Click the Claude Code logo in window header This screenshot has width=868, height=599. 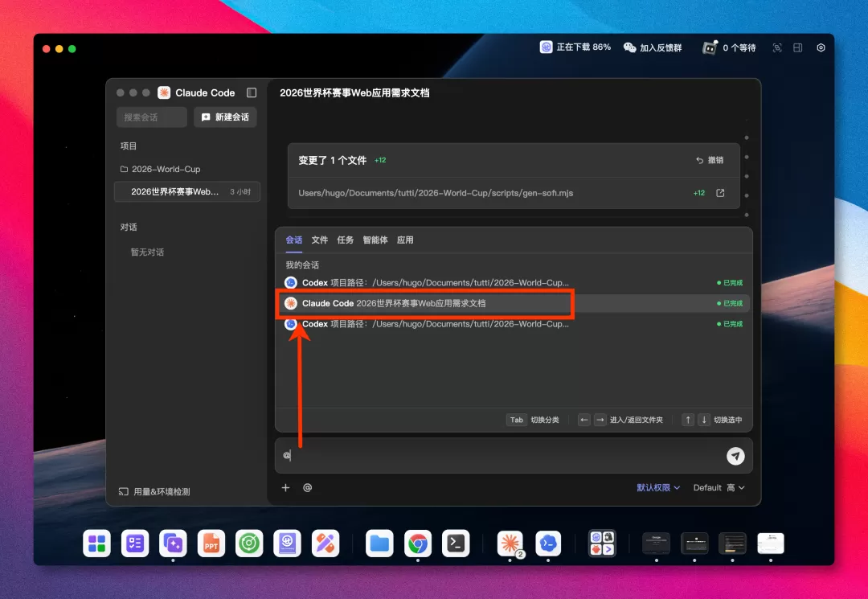[164, 92]
